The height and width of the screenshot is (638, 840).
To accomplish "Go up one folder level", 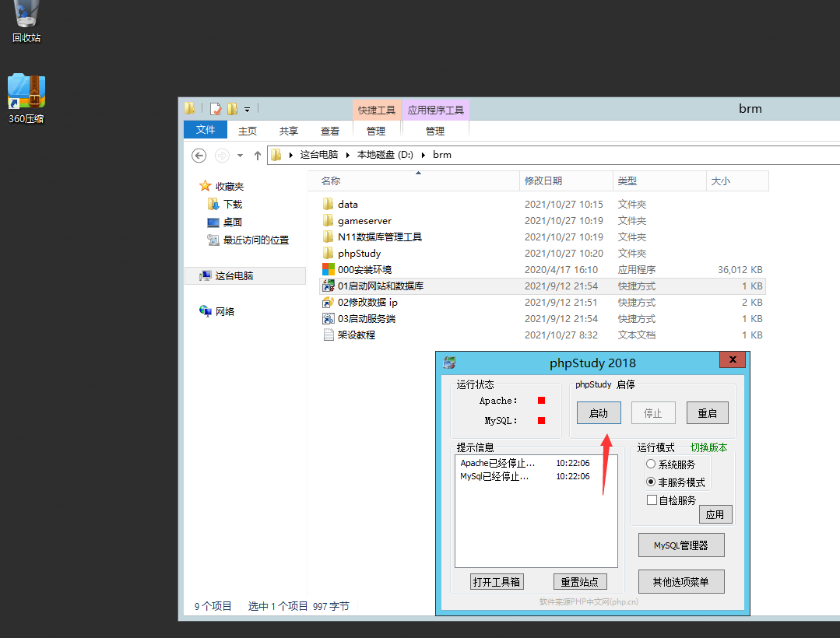I will [x=258, y=155].
